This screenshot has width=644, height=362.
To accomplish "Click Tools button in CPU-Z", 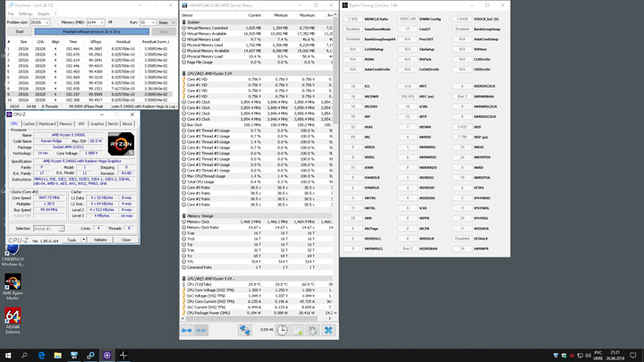I will click(x=72, y=240).
